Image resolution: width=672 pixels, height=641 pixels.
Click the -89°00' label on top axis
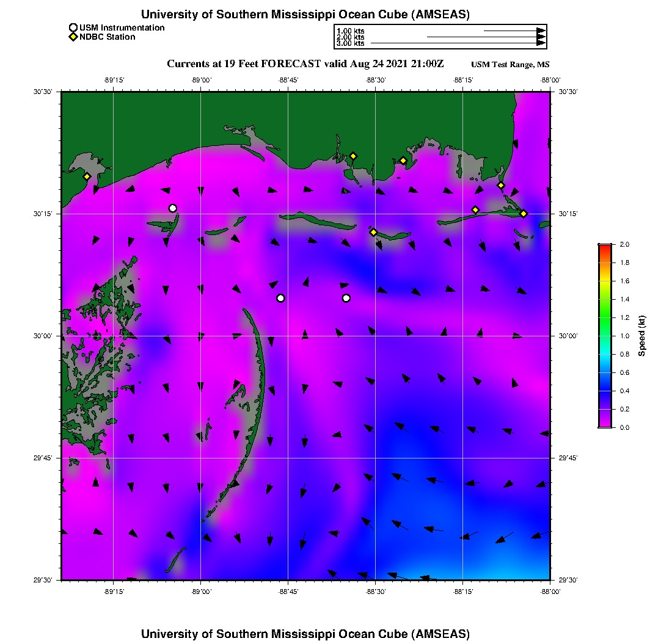coord(200,80)
